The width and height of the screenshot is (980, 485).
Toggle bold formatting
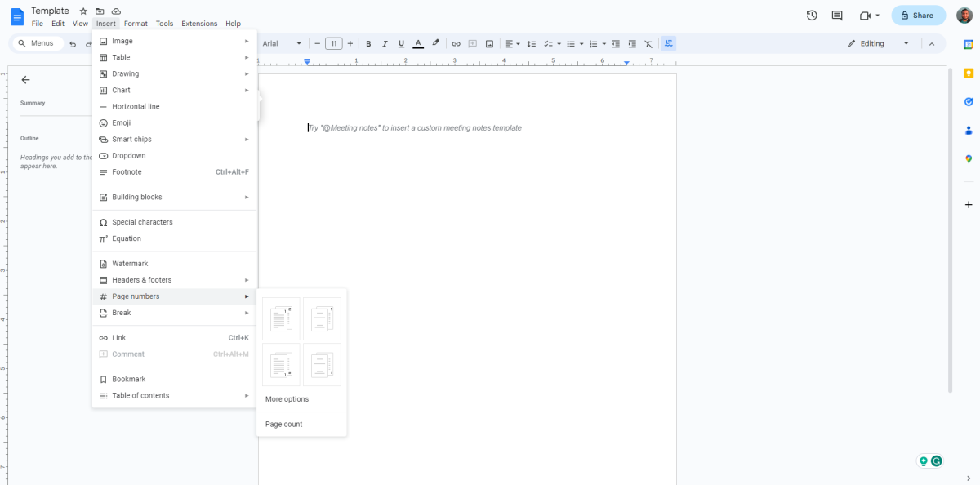[368, 43]
